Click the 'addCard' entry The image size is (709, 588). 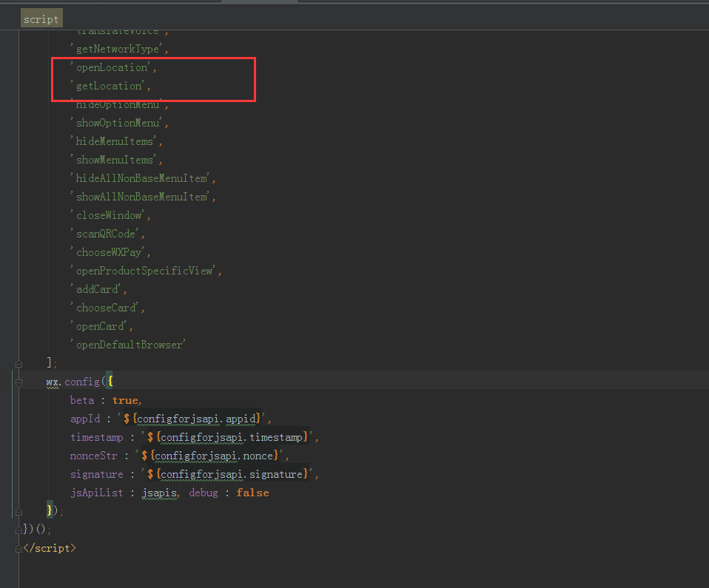(96, 289)
